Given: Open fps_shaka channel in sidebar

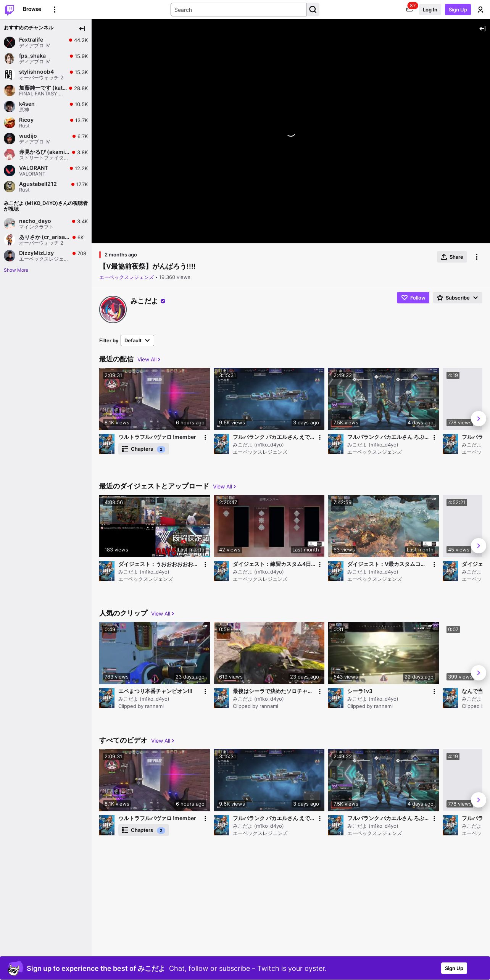Looking at the screenshot, I should tap(46, 58).
